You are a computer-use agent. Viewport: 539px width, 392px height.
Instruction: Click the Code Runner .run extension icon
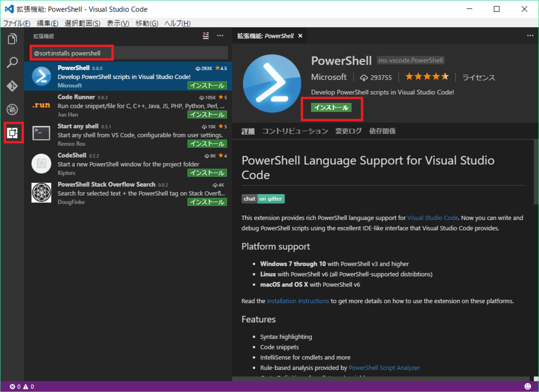41,104
